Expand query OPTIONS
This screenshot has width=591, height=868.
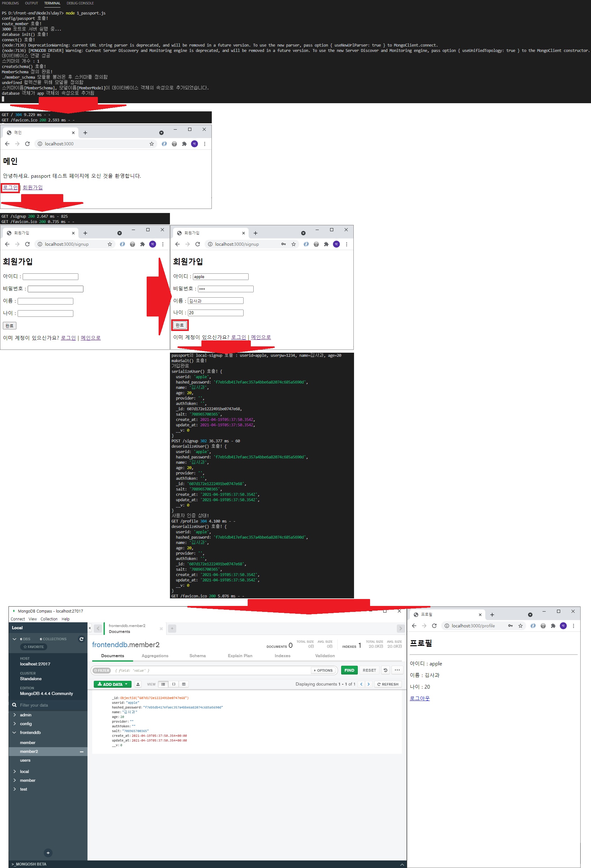324,670
